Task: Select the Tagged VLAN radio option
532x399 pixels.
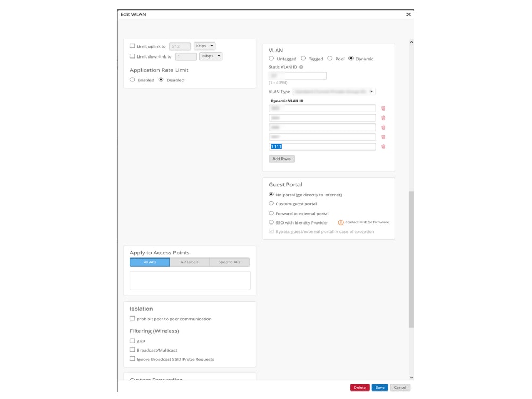Action: pos(303,59)
